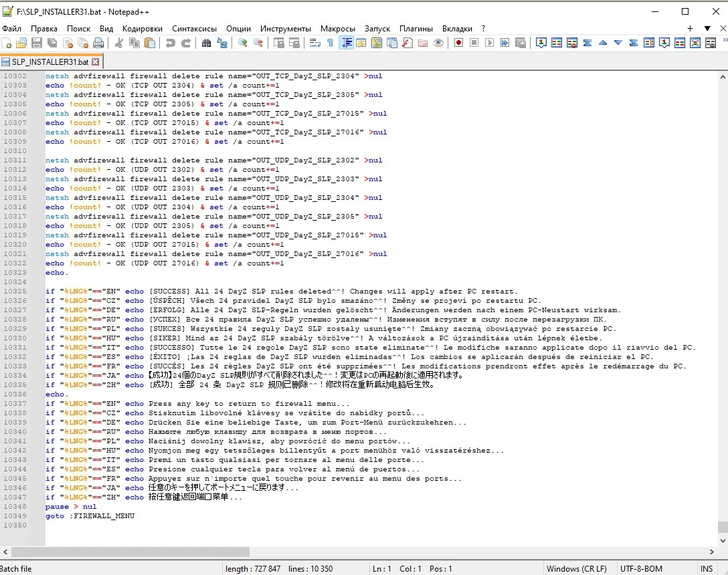728x575 pixels.
Task: Open the Replace dialog icon
Action: [222, 43]
